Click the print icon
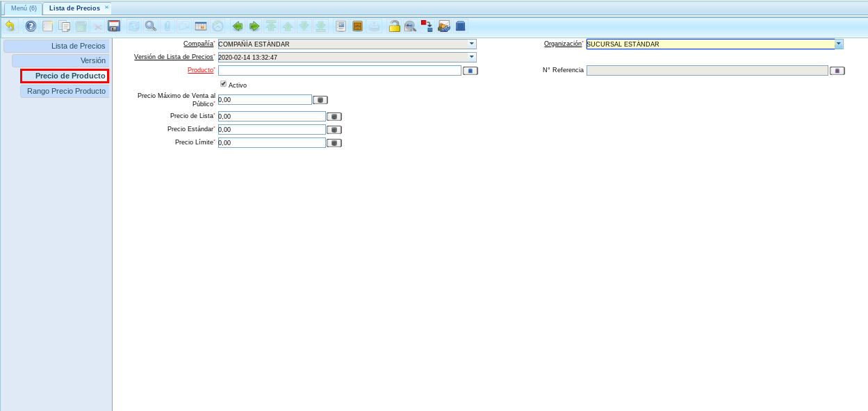This screenshot has height=411, width=868. point(374,26)
